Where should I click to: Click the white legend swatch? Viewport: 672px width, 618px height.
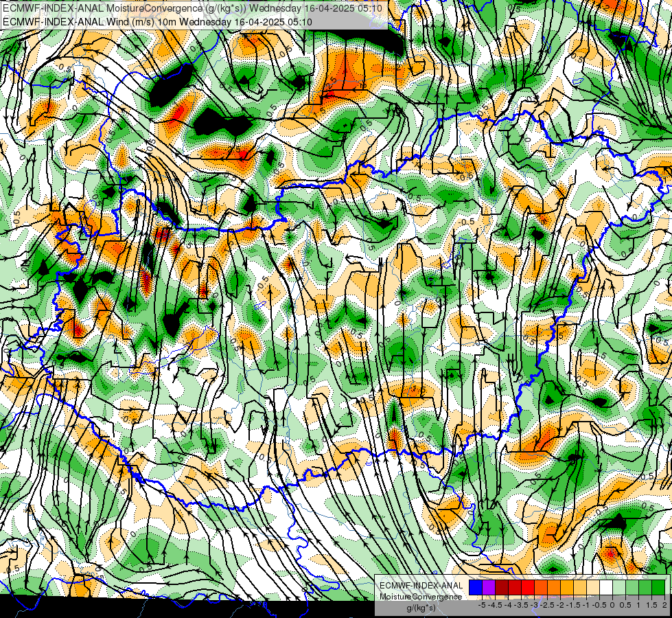[x=606, y=588]
